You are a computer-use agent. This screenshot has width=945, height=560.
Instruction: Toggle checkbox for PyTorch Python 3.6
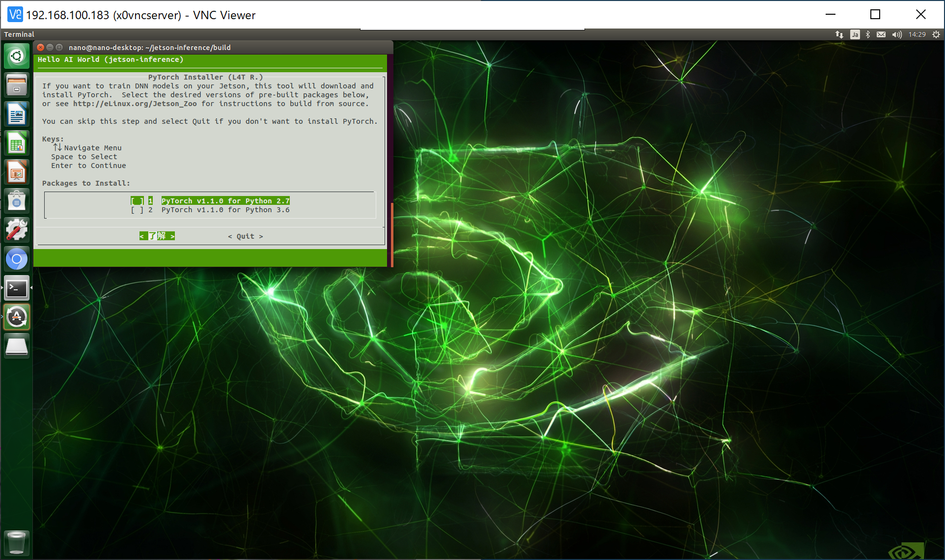coord(138,210)
